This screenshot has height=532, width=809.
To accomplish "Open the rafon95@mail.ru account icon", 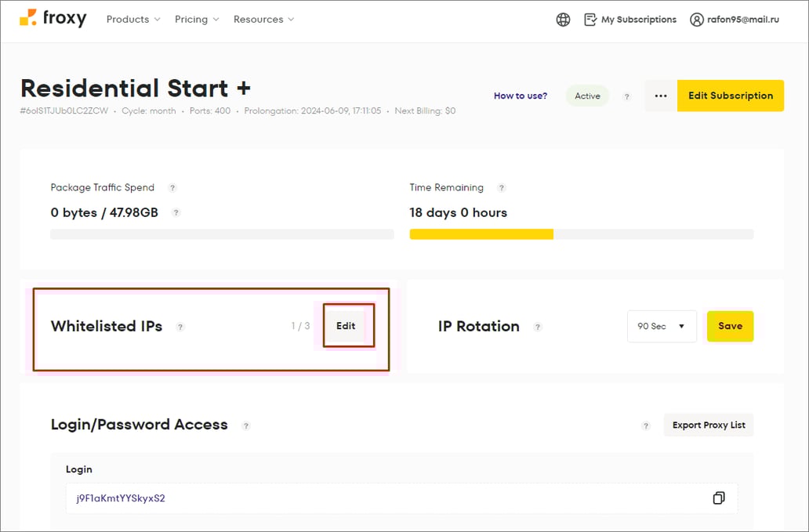I will point(697,19).
